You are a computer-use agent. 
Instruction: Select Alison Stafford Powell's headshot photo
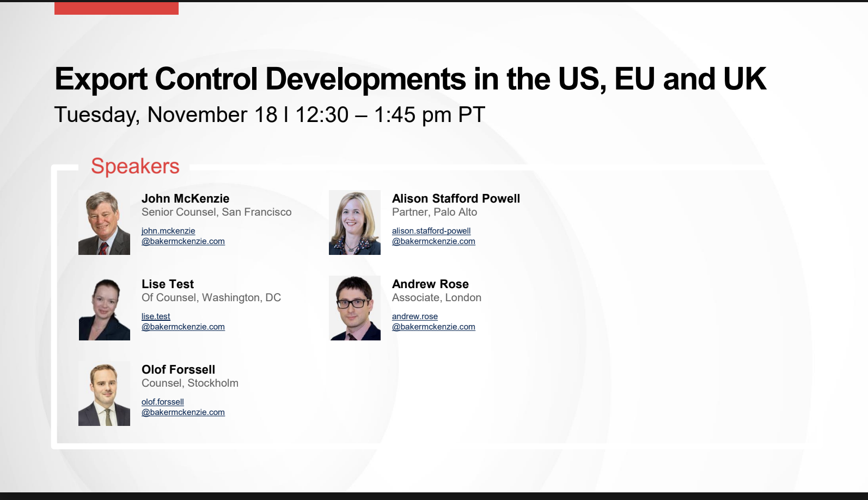354,223
